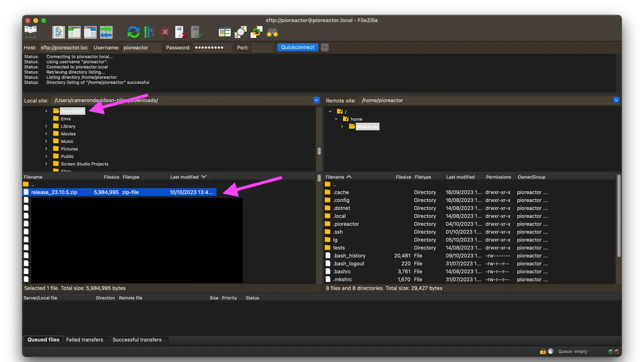
Task: Expand the Music folder
Action: click(46, 141)
